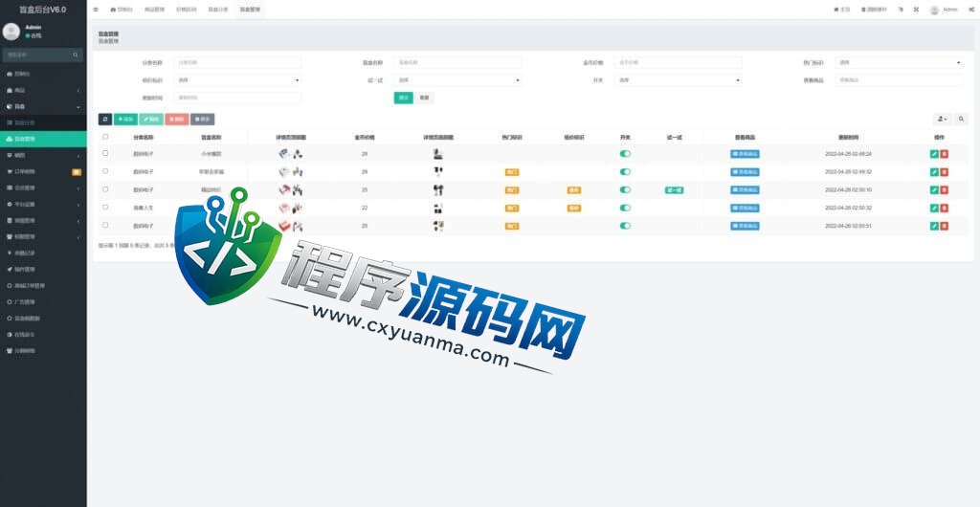Expand the 商品 sidebar menu
This screenshot has width=980, height=507.
[43, 90]
